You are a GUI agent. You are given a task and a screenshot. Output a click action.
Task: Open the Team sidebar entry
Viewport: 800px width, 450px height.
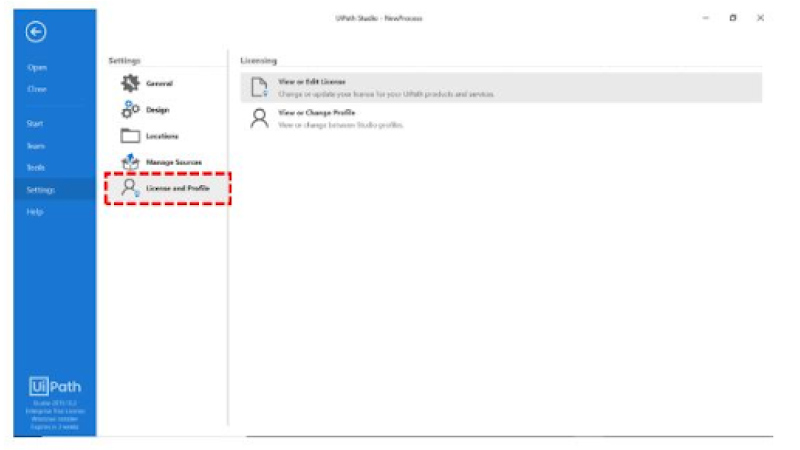pos(36,146)
